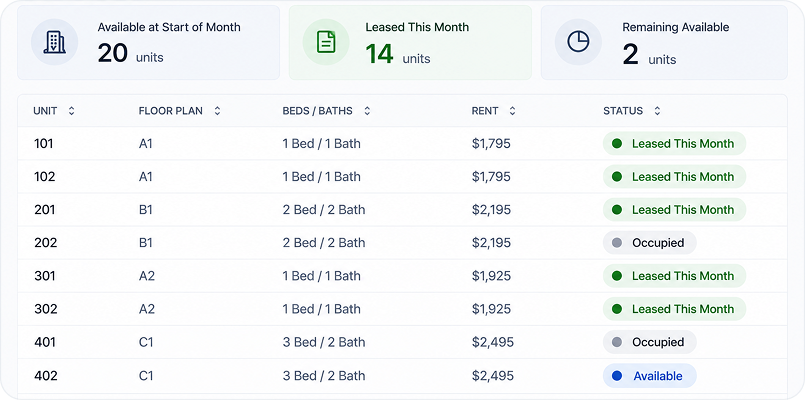This screenshot has width=805, height=400.
Task: Select the "Remaining Available" card title
Action: (676, 27)
